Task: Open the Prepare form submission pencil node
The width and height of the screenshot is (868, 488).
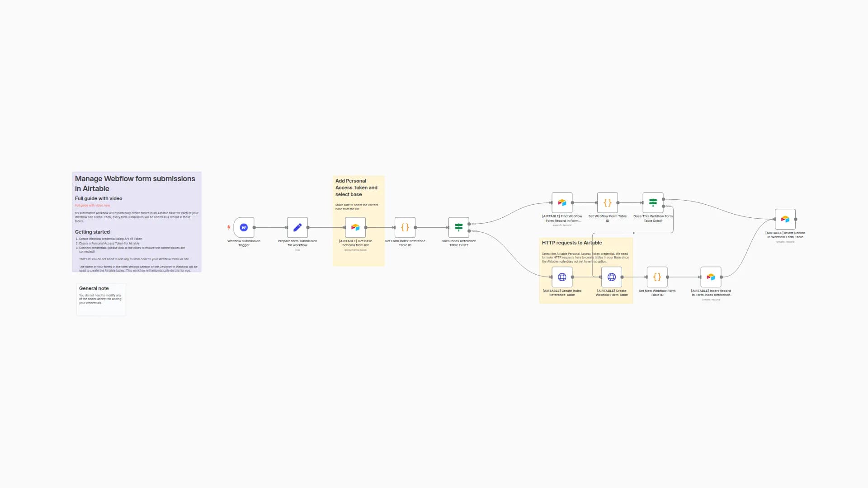Action: point(297,227)
